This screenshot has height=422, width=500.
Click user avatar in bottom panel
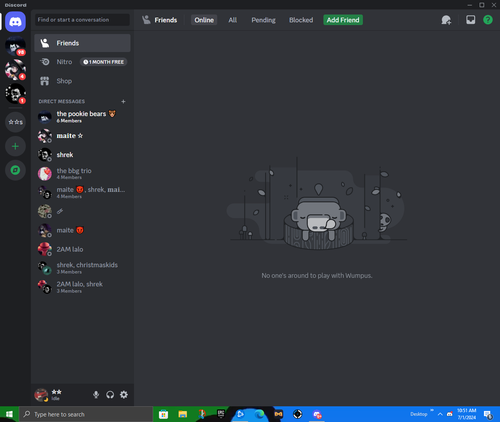coord(41,395)
